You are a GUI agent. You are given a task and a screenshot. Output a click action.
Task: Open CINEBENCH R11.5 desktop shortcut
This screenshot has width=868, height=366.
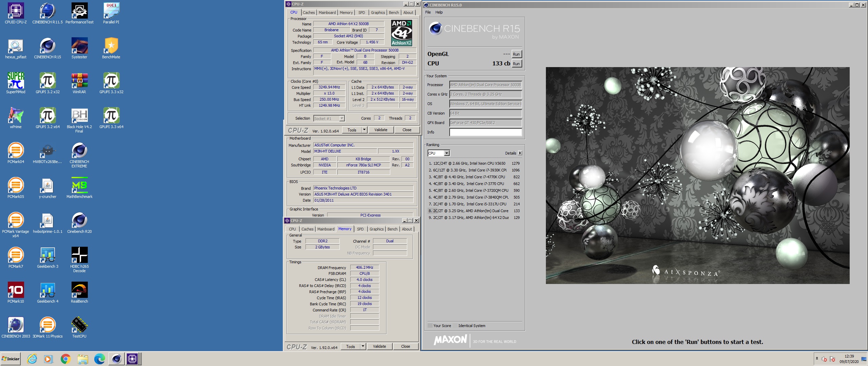(47, 13)
